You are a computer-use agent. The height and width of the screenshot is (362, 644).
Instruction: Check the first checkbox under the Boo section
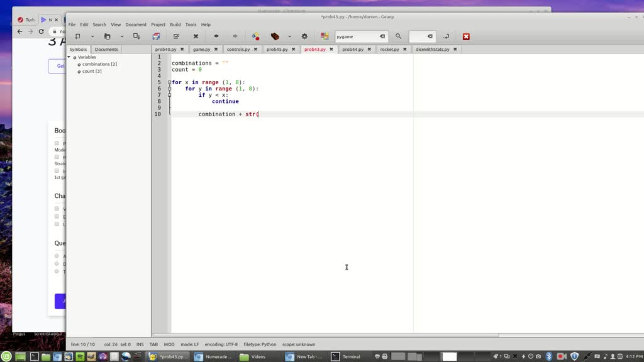tap(57, 143)
